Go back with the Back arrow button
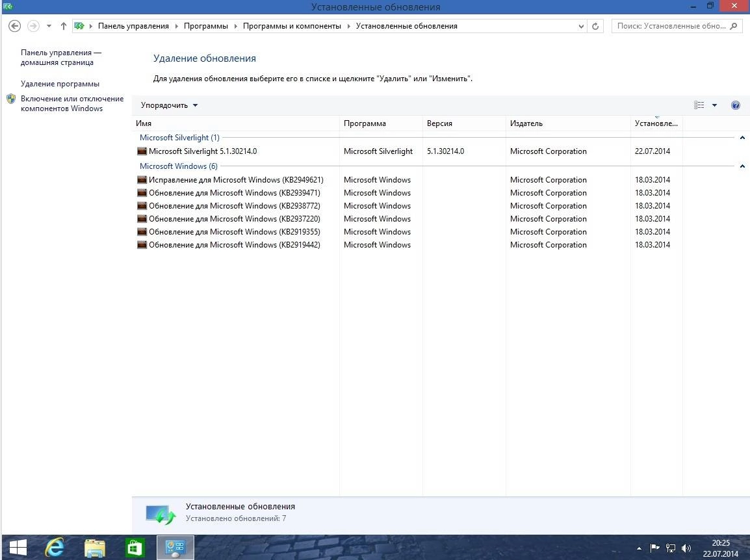The width and height of the screenshot is (750, 560). point(15,26)
